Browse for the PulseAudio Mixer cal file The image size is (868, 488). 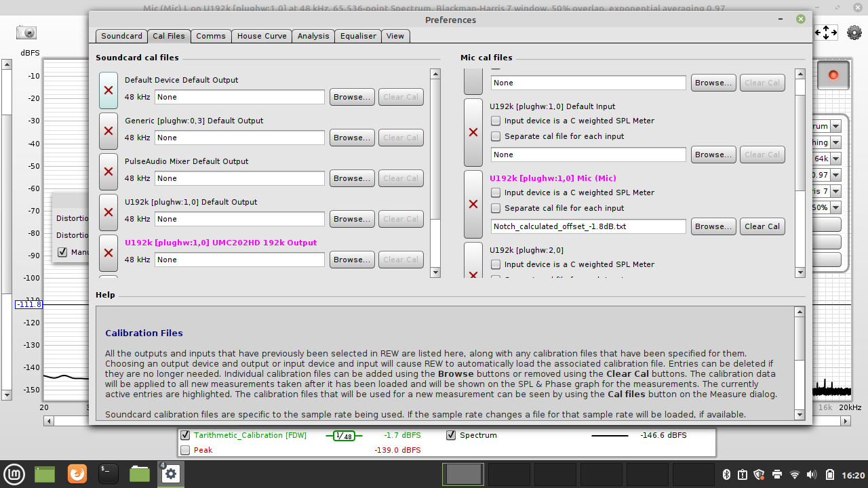[352, 178]
